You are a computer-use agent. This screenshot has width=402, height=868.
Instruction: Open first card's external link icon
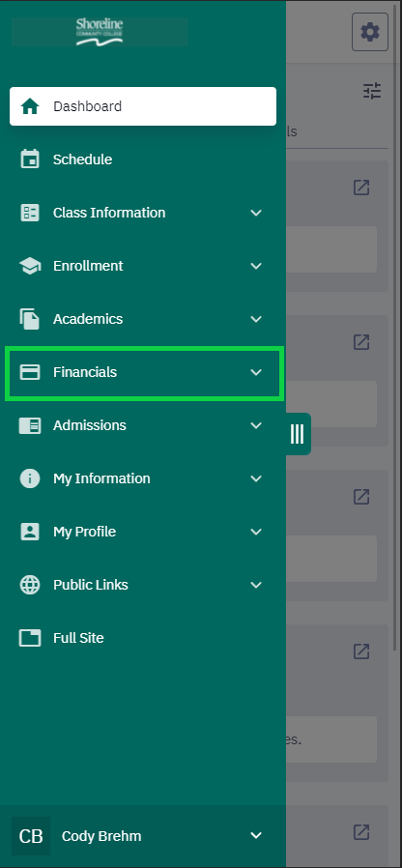click(361, 188)
